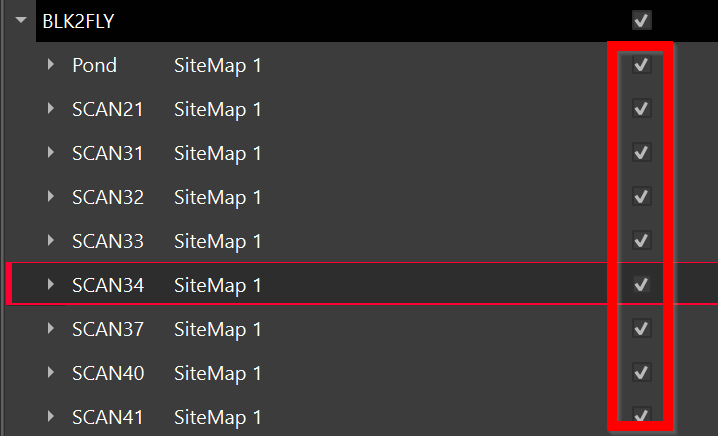Uncheck the Pond checkbox
The image size is (718, 436).
(642, 66)
